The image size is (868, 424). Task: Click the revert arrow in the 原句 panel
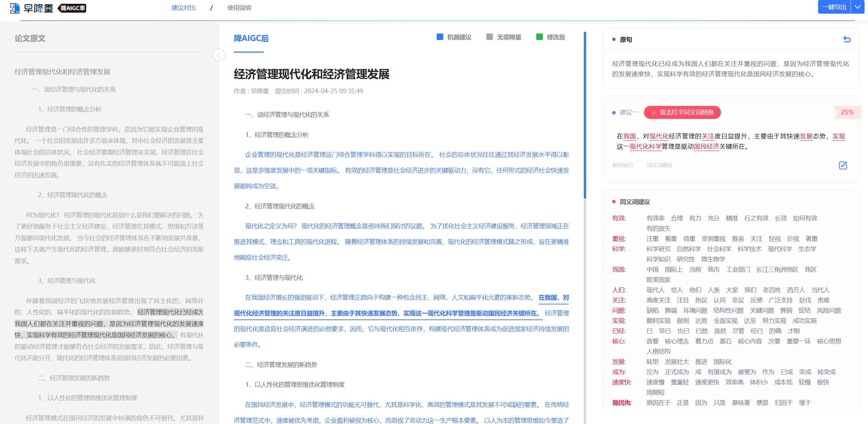[847, 39]
